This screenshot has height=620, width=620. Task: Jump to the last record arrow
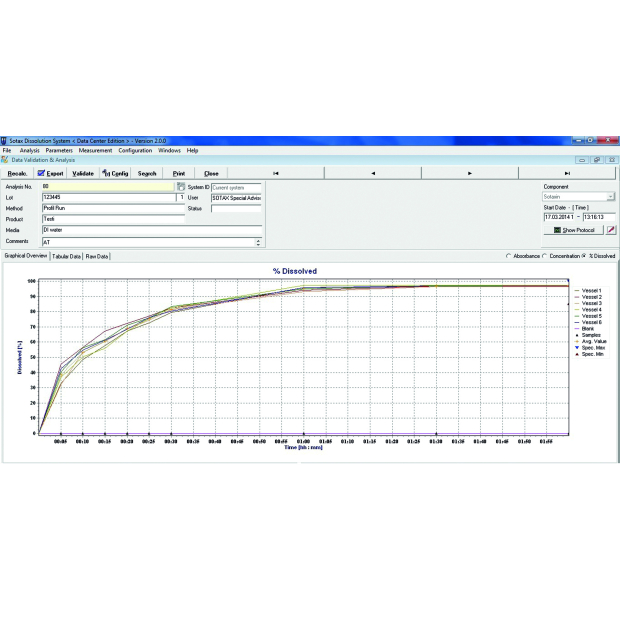click(x=566, y=173)
